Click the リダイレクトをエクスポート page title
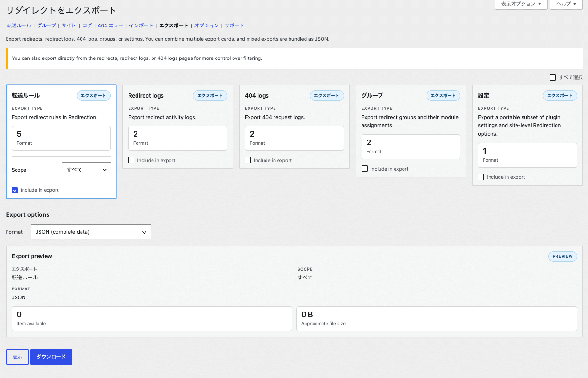Viewport: 588px width, 378px height. 61,10
